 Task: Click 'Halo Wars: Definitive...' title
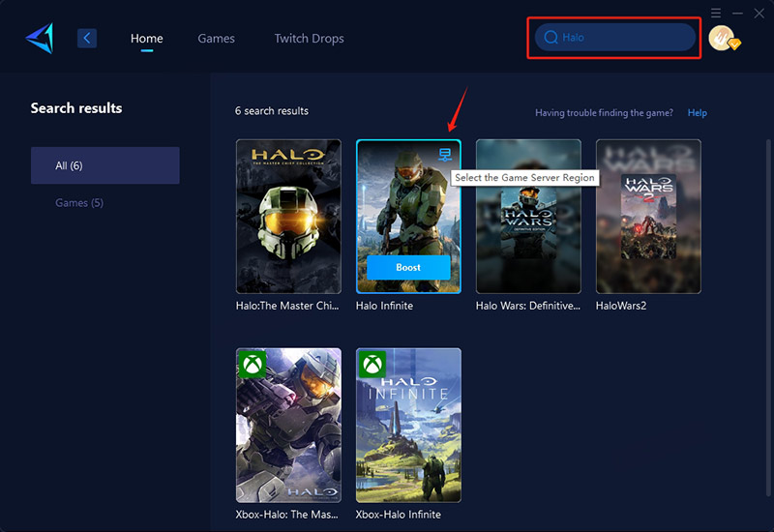527,306
